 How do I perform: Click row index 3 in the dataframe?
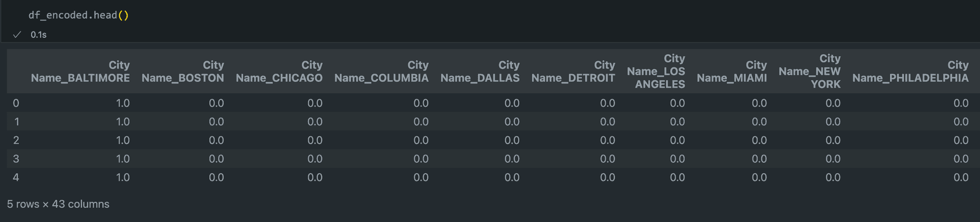(x=16, y=159)
